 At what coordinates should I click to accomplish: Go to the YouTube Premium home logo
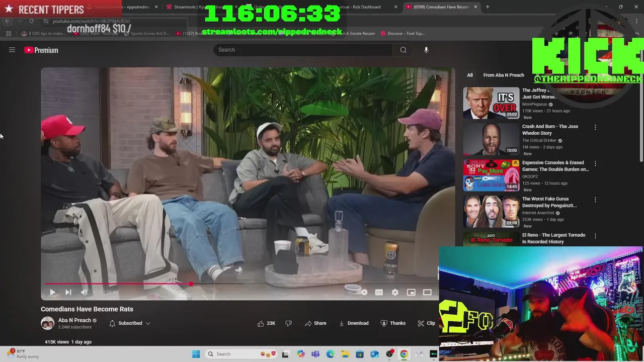pyautogui.click(x=41, y=50)
